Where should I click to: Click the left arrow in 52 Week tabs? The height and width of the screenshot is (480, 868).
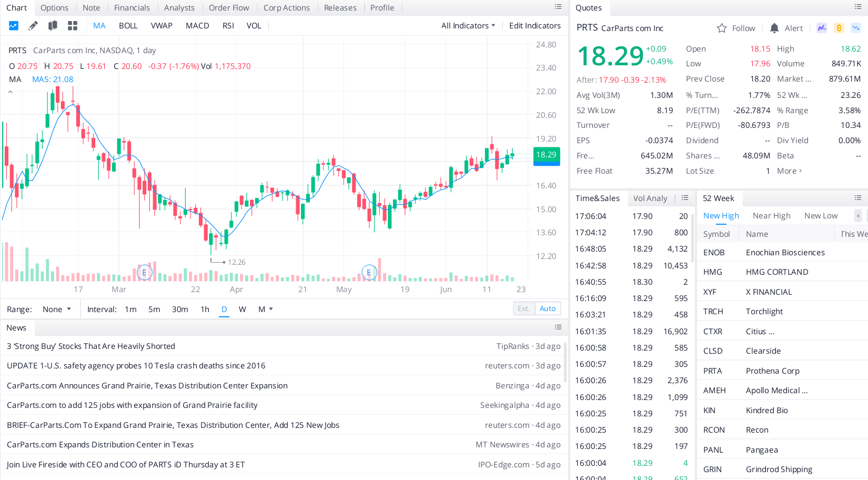point(858,216)
